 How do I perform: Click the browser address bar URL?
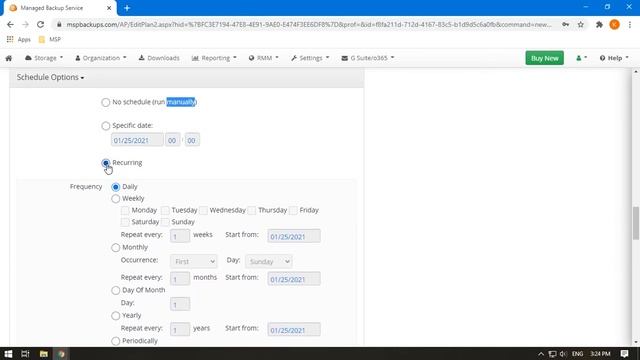[309, 24]
